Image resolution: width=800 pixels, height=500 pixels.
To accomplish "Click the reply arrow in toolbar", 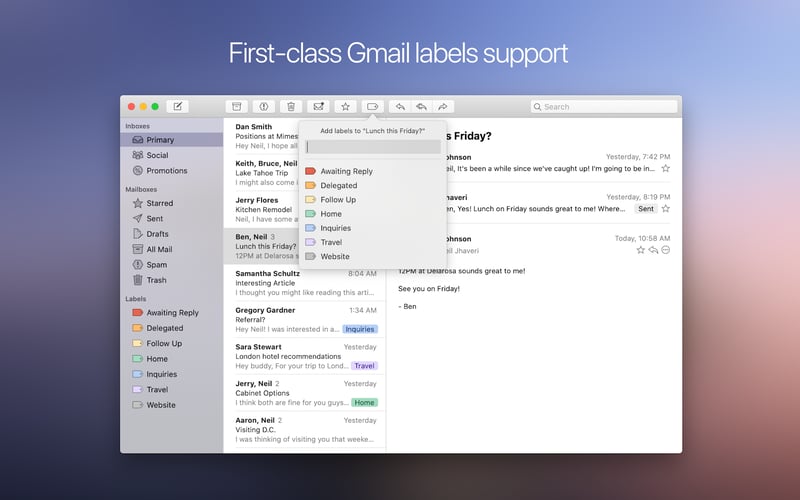I will (x=400, y=106).
